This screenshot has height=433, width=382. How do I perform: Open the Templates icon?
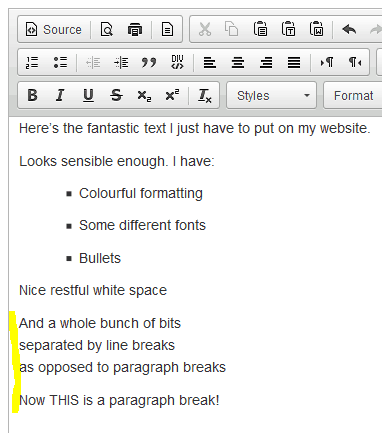(167, 30)
